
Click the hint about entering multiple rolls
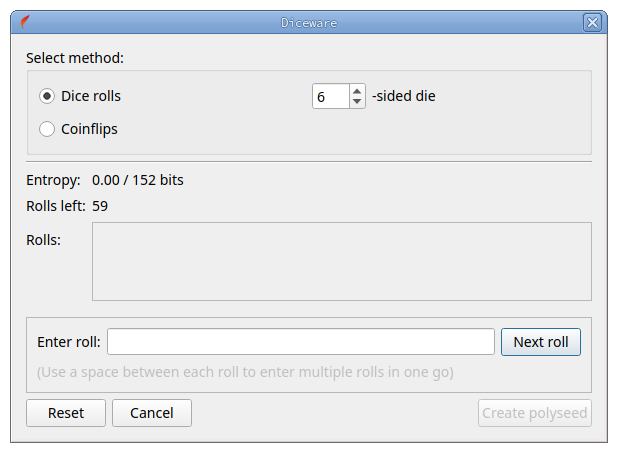[x=245, y=372]
